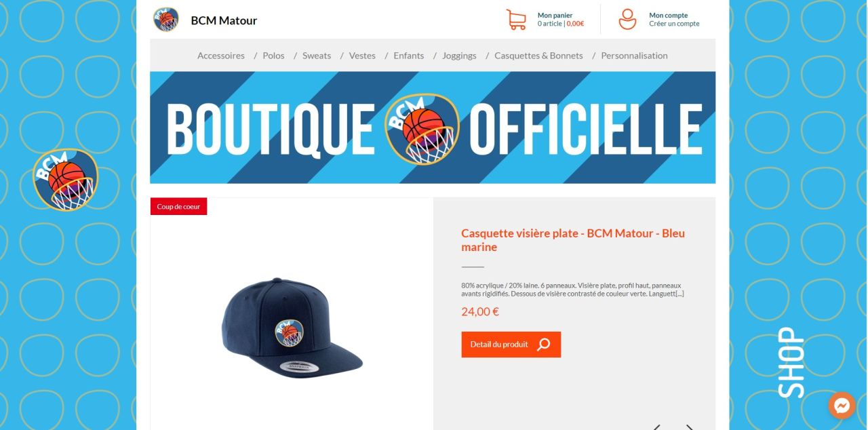Open Casquettes & Bonnets menu
Screen dimensions: 868x430
(x=538, y=56)
